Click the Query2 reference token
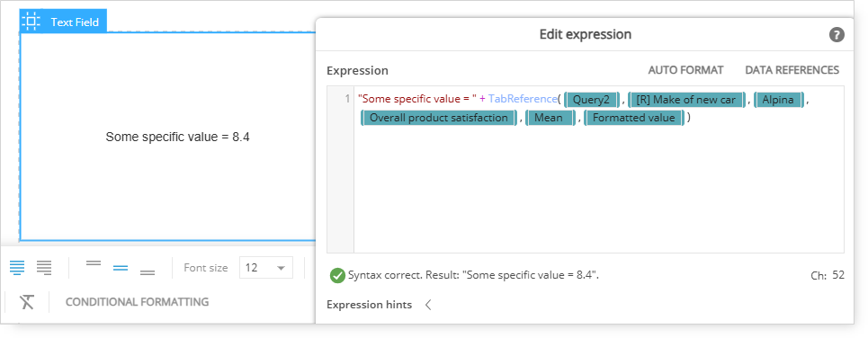Viewport: 868px width, 338px height. [x=591, y=100]
